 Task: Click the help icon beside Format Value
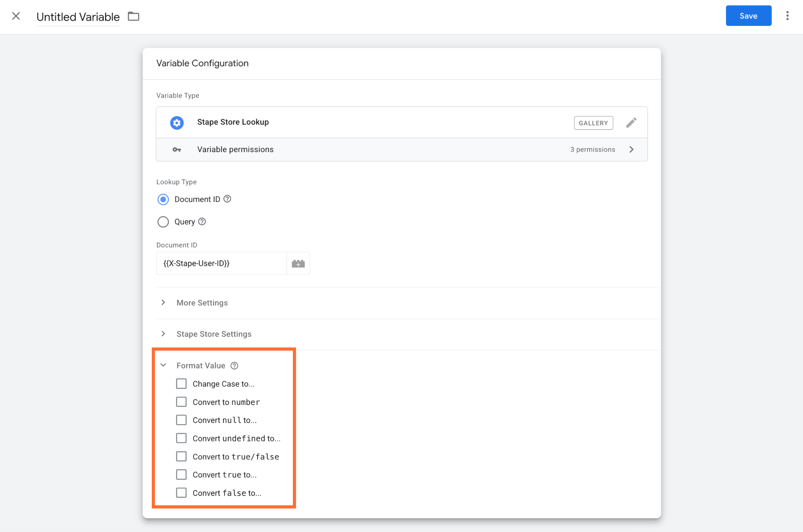tap(234, 366)
